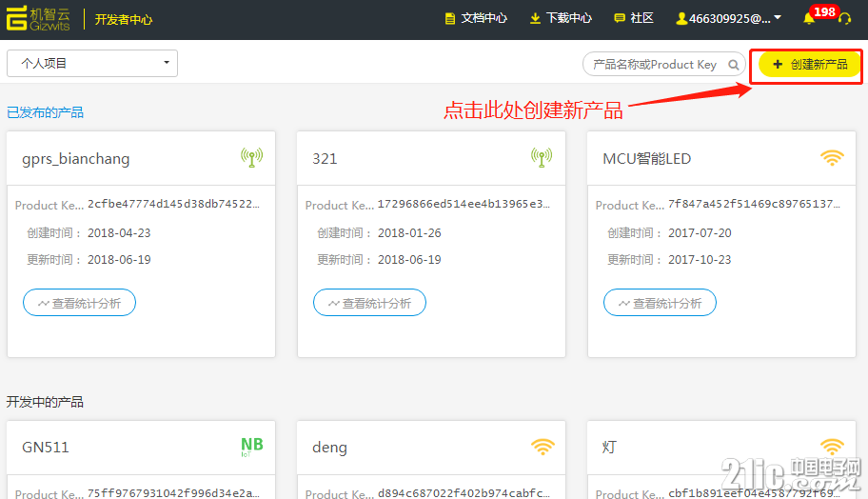This screenshot has height=499, width=868.
Task: Open the 个人项目 project dropdown
Action: pos(92,63)
